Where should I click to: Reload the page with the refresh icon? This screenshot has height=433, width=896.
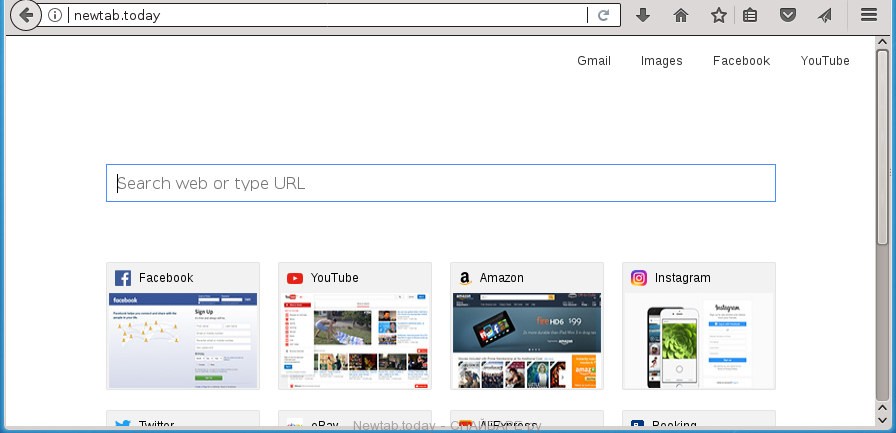pyautogui.click(x=603, y=15)
